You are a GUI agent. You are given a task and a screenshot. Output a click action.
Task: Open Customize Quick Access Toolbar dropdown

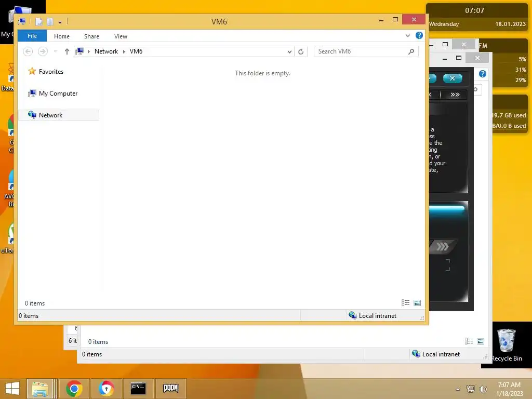(60, 22)
